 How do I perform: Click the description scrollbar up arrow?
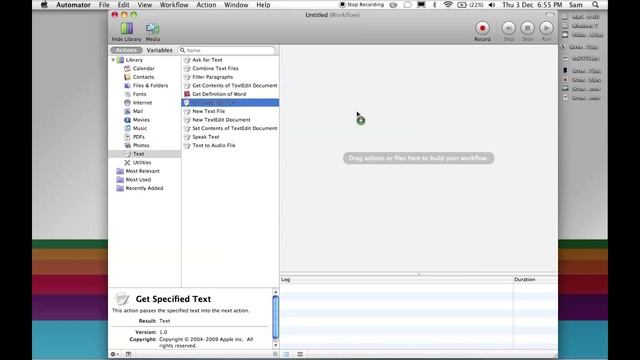[x=276, y=292]
